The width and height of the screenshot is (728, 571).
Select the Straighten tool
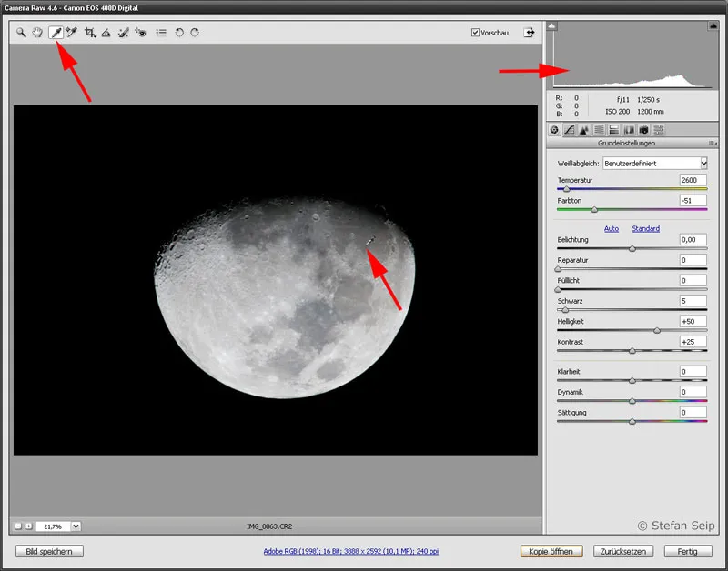[x=106, y=33]
